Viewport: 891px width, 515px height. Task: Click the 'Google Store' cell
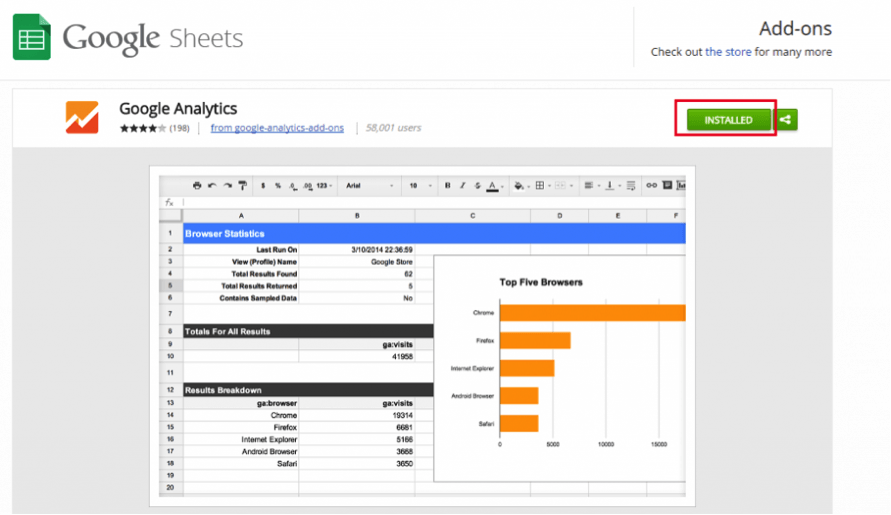[357, 262]
